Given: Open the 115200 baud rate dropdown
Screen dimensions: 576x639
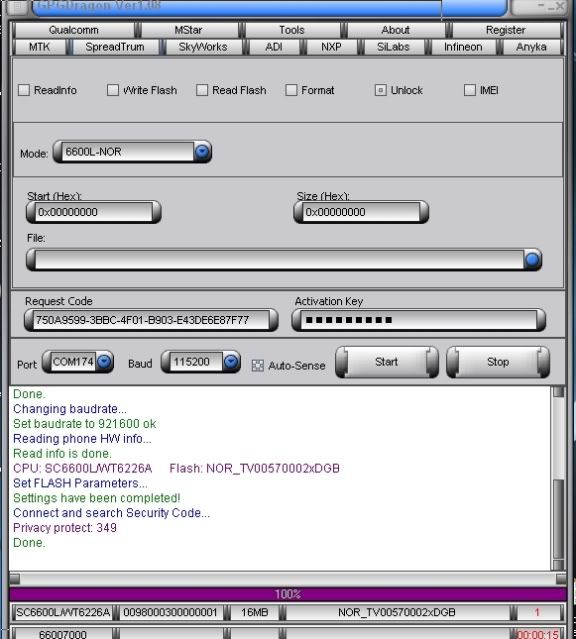Looking at the screenshot, I should coord(231,361).
